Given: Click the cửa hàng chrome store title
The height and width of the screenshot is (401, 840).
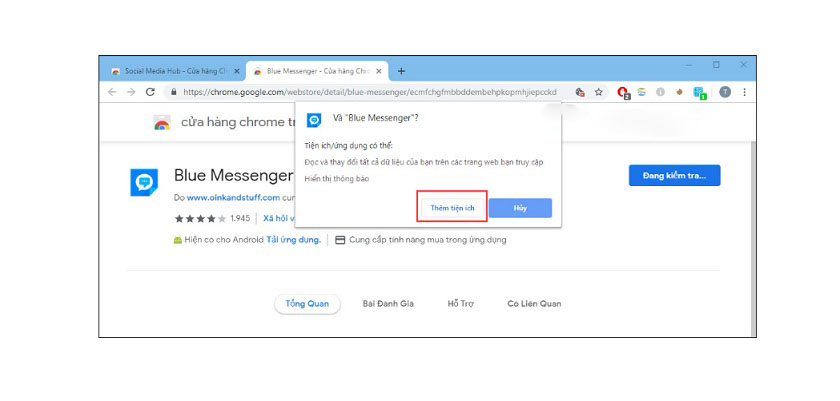Looking at the screenshot, I should coord(238,122).
